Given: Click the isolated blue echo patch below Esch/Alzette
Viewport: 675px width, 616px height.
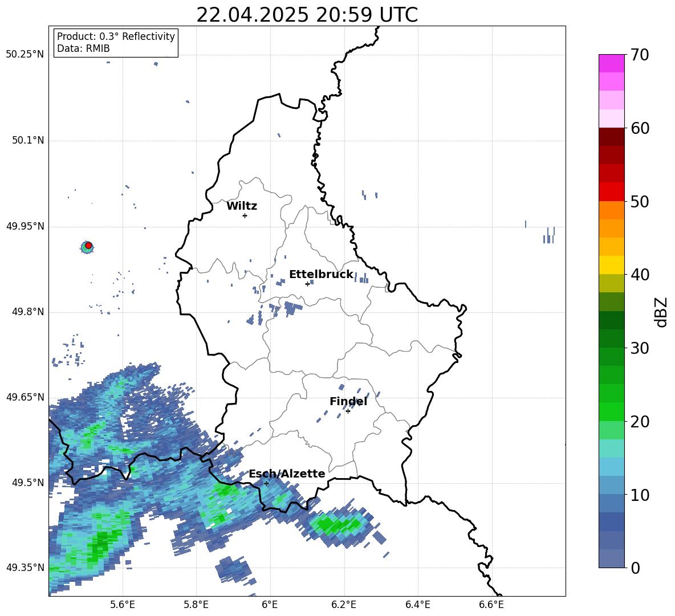Looking at the screenshot, I should pyautogui.click(x=234, y=569).
